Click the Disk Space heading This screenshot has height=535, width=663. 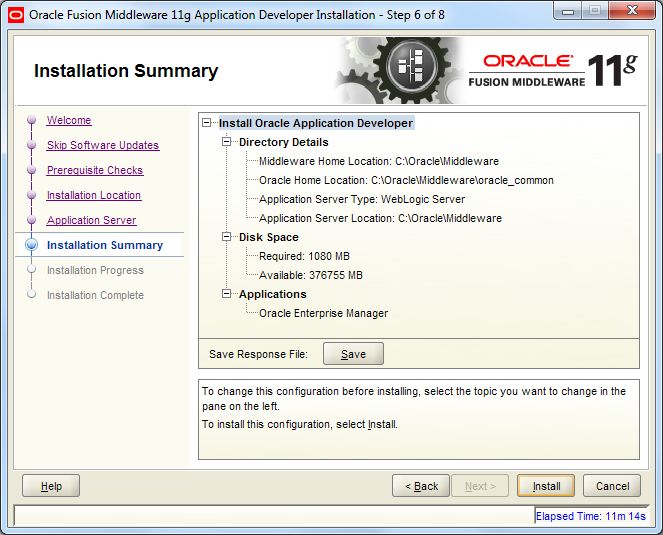point(269,237)
